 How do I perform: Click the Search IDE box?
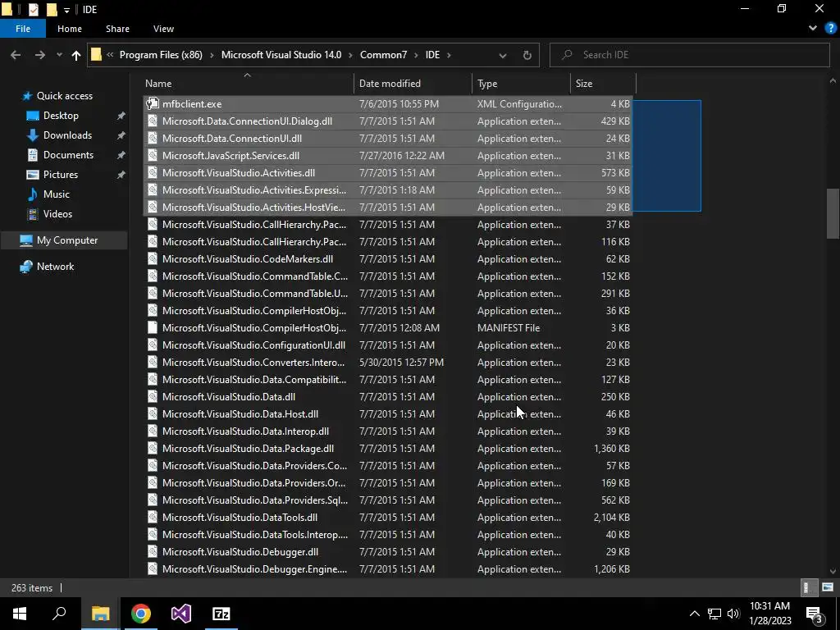point(689,55)
